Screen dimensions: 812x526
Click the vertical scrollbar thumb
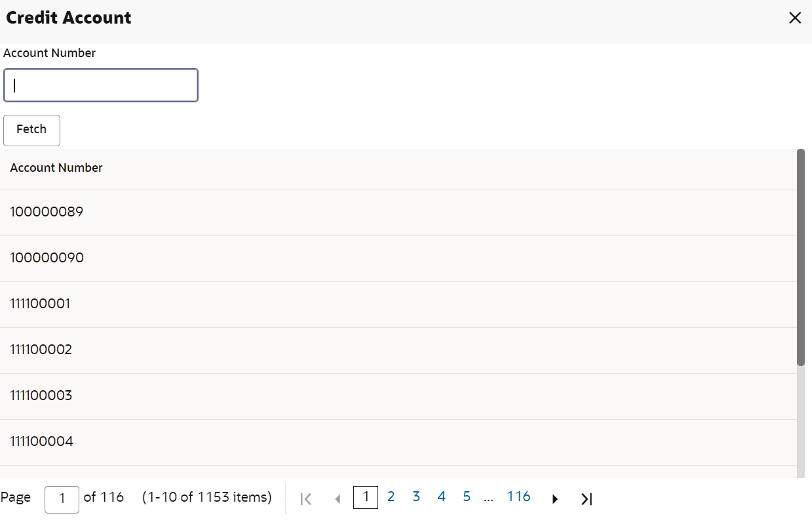coord(800,257)
